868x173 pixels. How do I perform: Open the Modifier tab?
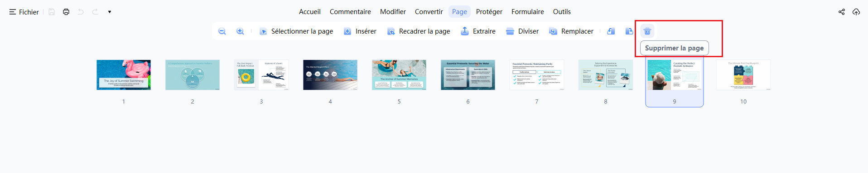click(x=393, y=12)
